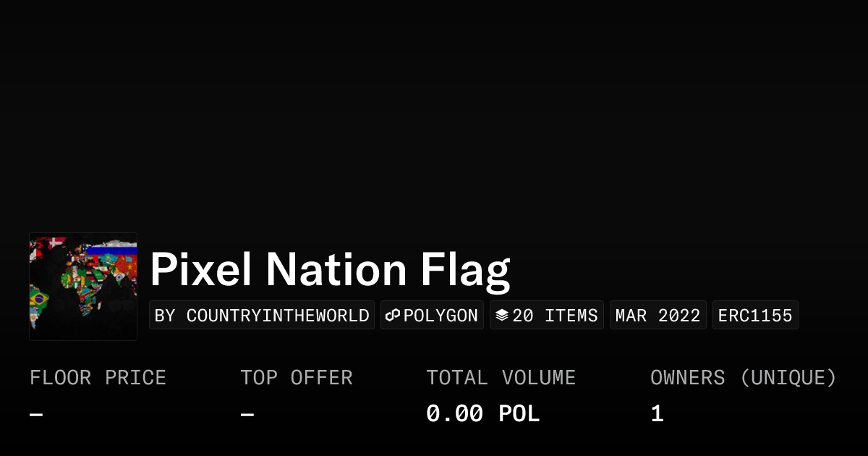Click the TOP OFFER label
Image resolution: width=868 pixels, height=456 pixels.
point(297,378)
